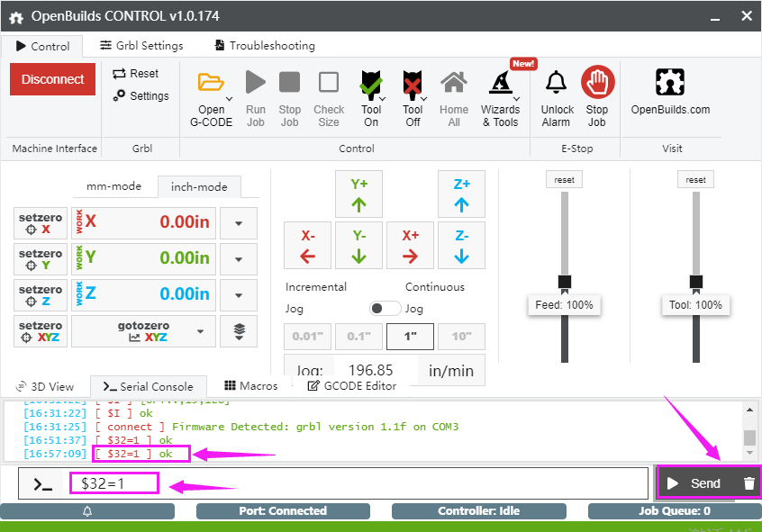Viewport: 762px width, 532px height.
Task: Clear console with trash icon
Action: 748,483
